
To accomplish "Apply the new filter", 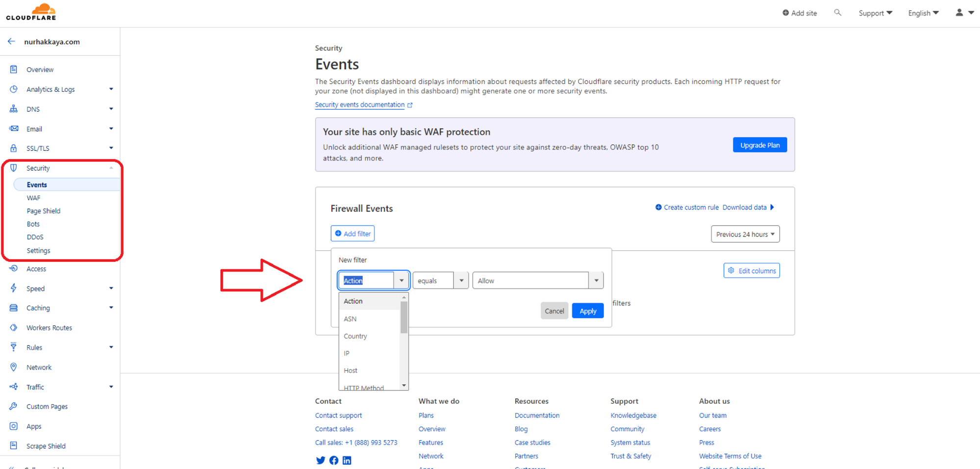I will pyautogui.click(x=588, y=311).
